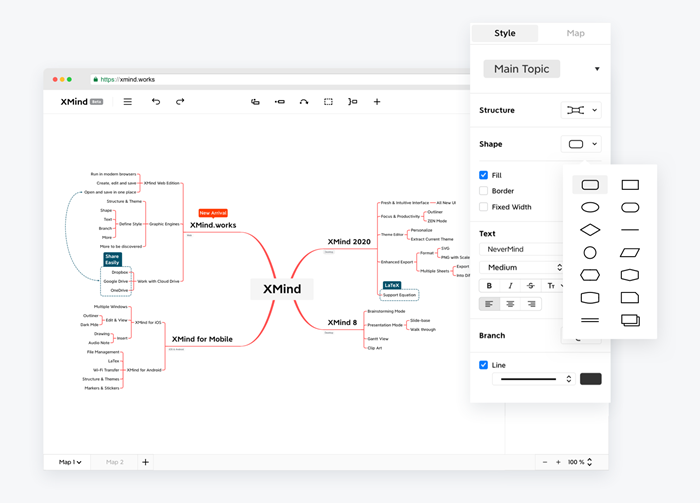Choose the ellipse shape
Screen dimensions: 700x503
(590, 208)
